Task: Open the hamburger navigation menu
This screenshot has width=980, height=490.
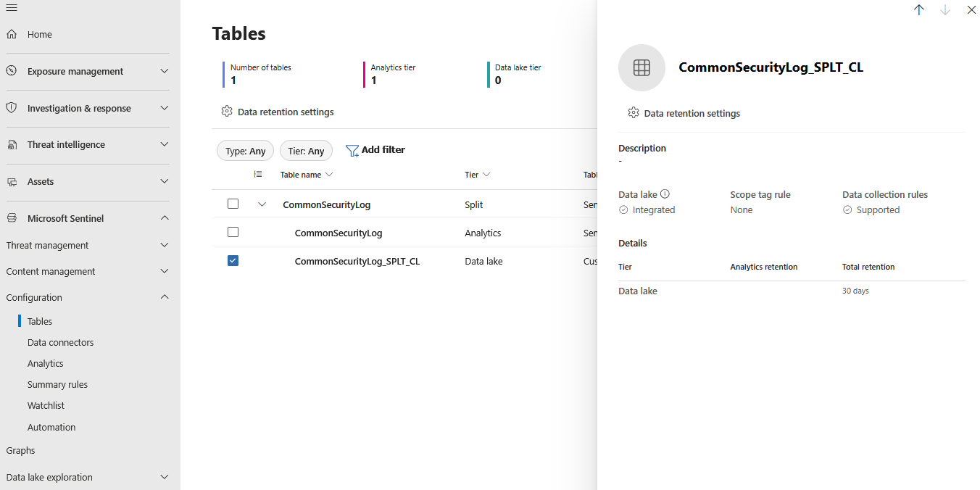Action: (12, 7)
